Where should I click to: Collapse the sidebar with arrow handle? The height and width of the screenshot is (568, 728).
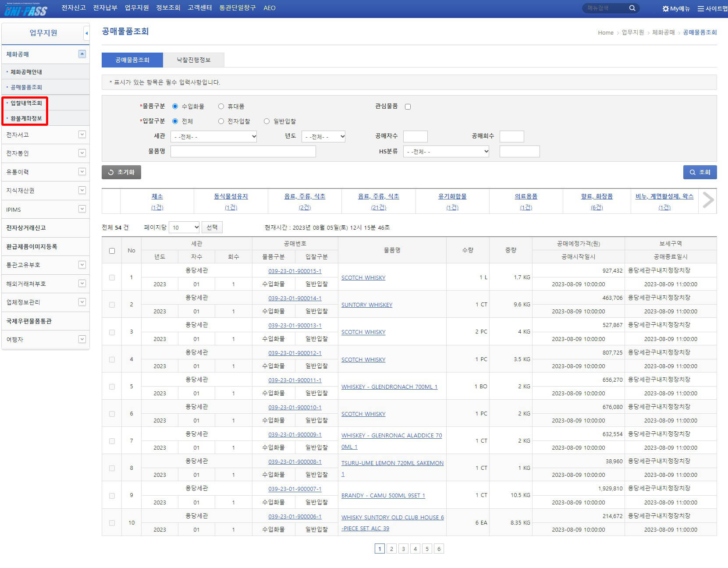point(86,33)
